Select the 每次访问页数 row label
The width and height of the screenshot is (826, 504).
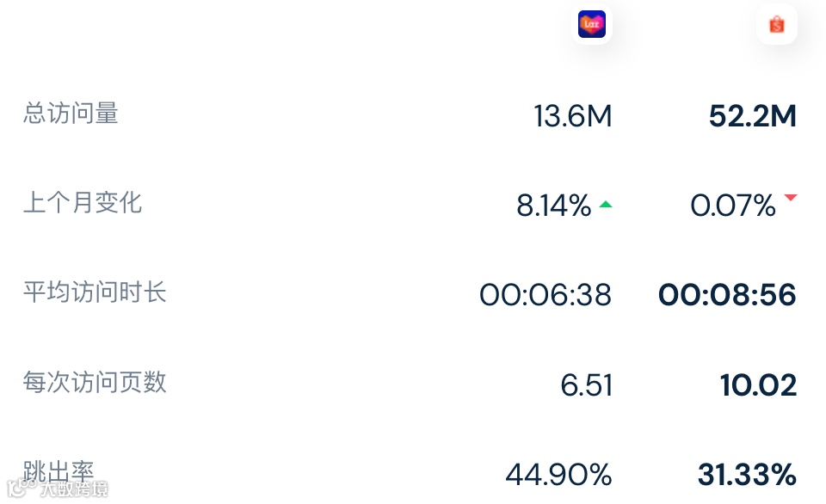[x=95, y=382]
